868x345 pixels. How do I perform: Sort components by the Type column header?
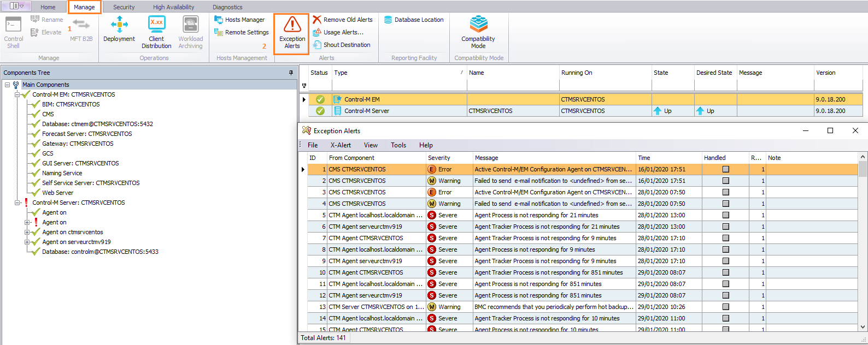tap(399, 73)
